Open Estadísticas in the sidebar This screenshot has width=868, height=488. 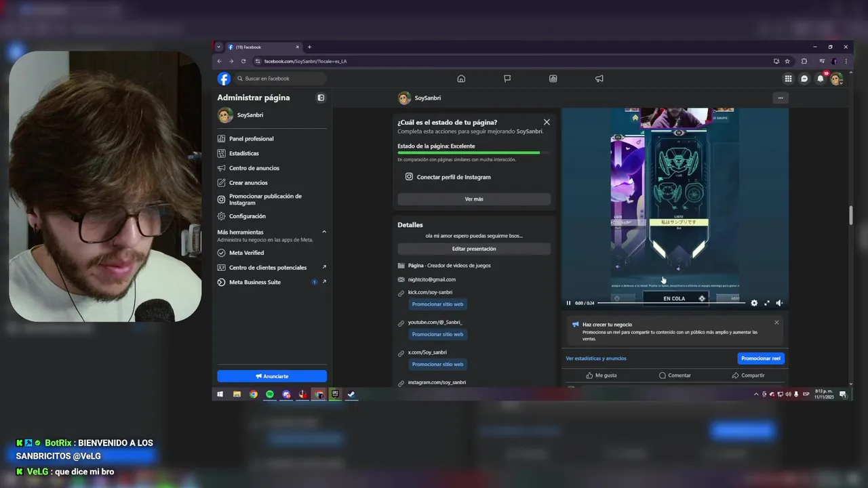click(272, 153)
